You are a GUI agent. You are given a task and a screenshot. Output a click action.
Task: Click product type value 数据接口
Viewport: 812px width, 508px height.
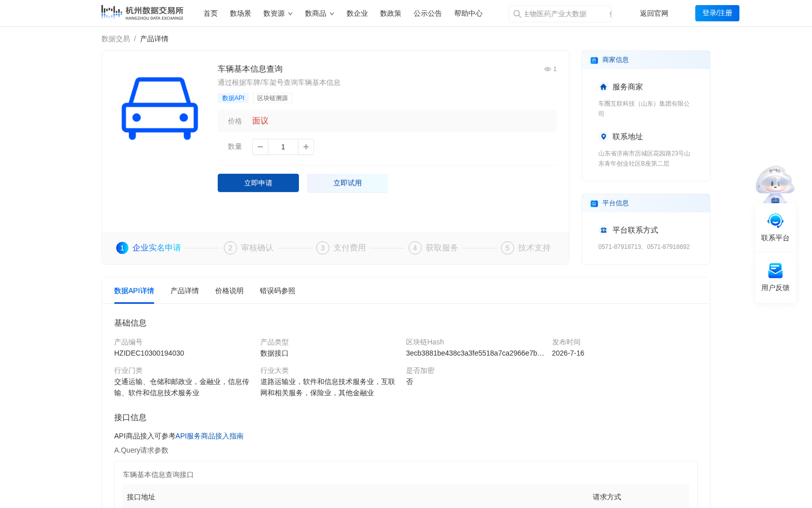275,353
